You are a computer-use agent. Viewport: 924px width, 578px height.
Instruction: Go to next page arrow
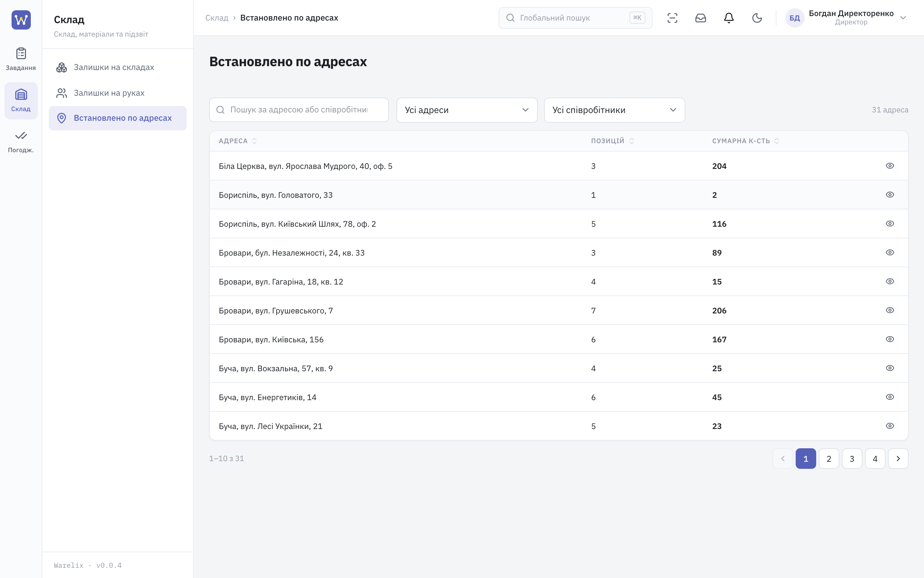pos(898,459)
